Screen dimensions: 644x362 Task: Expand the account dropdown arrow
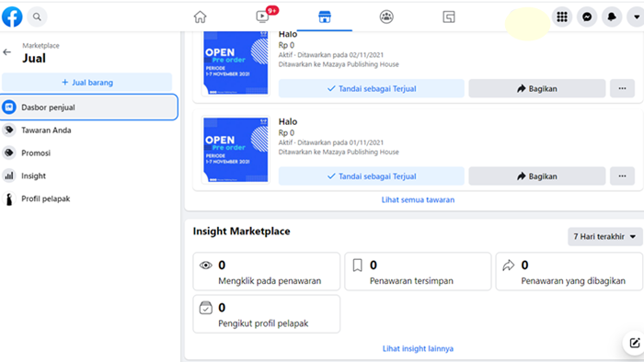coord(637,17)
